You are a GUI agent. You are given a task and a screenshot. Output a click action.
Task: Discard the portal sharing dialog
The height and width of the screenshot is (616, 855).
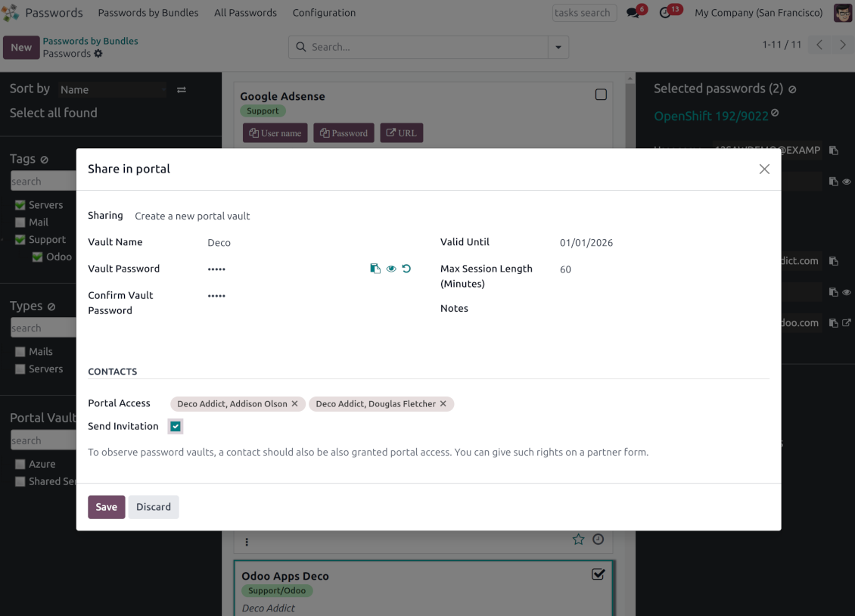pos(154,507)
